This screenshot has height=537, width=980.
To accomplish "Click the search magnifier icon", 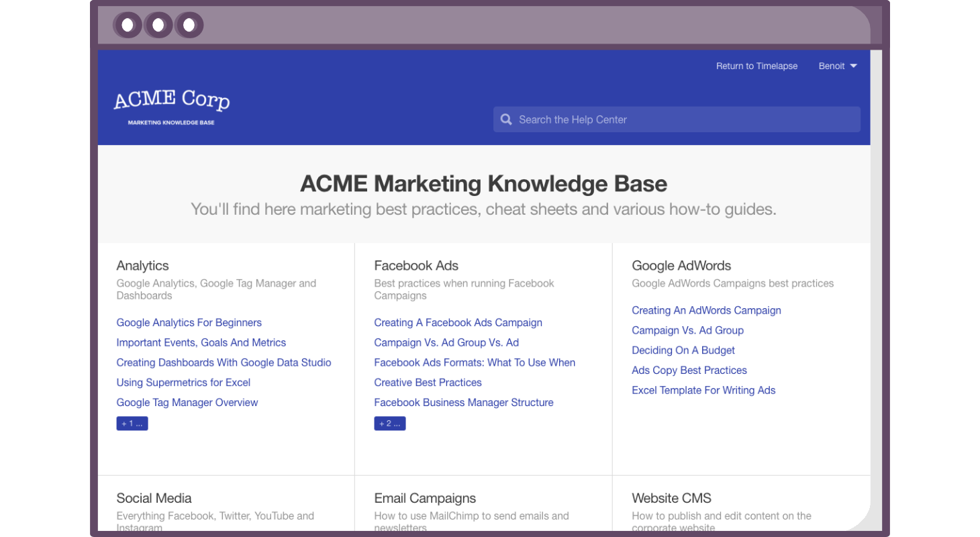I will point(506,119).
